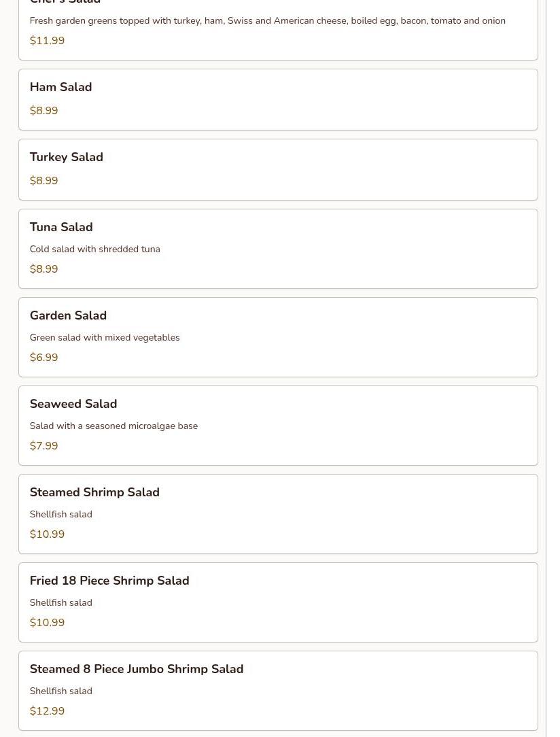Click the Fried Shrimp Salad $10.99 price

click(47, 623)
